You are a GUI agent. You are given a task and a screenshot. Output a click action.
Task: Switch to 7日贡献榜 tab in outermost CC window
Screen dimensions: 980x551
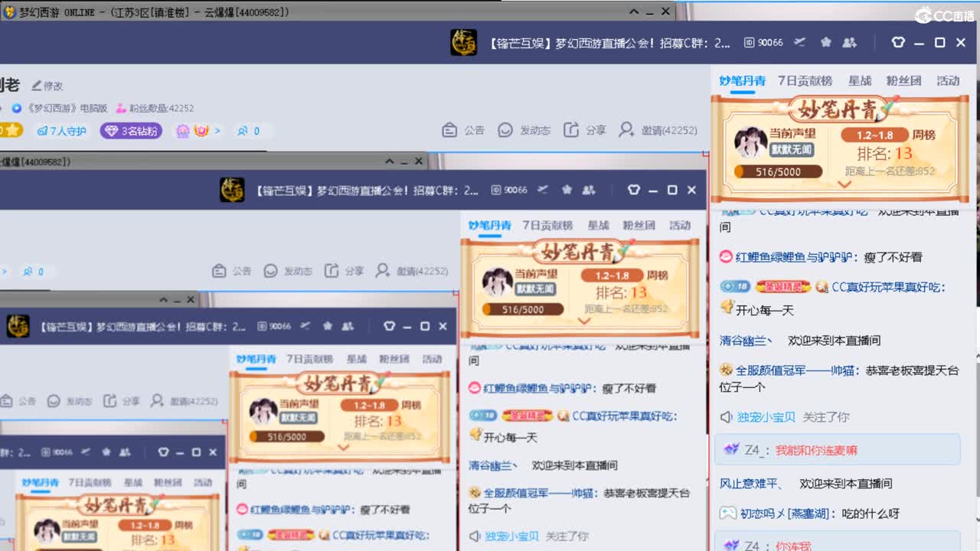click(805, 80)
